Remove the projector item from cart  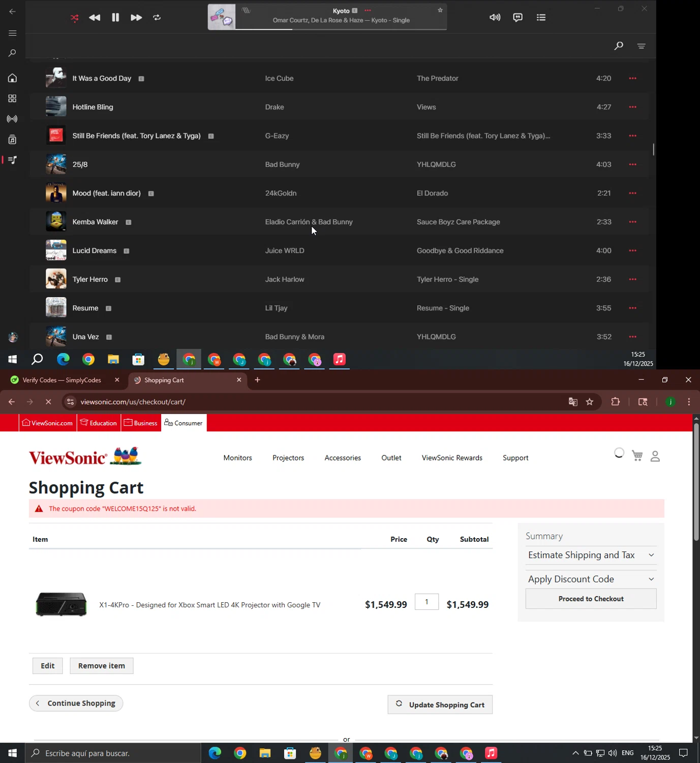point(102,666)
